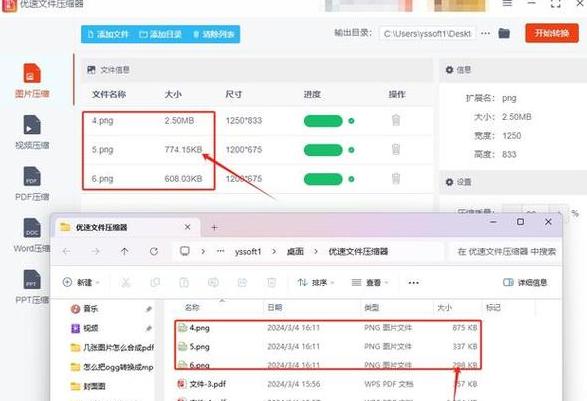The height and width of the screenshot is (401, 587).
Task: Click the Cut scissors toolbar icon
Action: [x=126, y=283]
